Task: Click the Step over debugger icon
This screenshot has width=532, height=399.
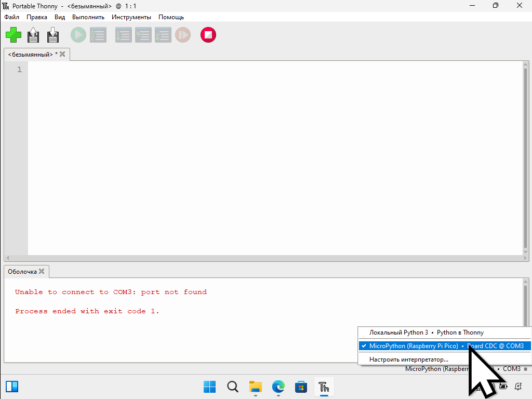Action: (124, 35)
